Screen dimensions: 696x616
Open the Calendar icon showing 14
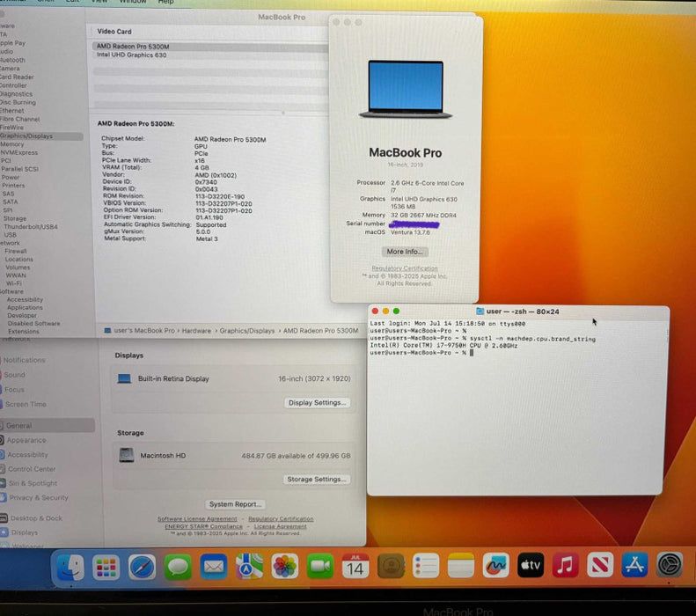(355, 567)
